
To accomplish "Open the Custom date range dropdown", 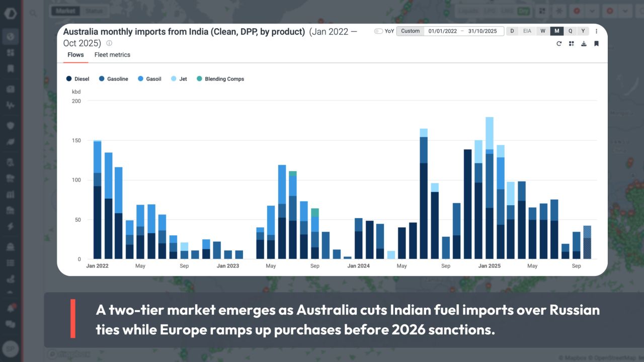I will 410,31.
